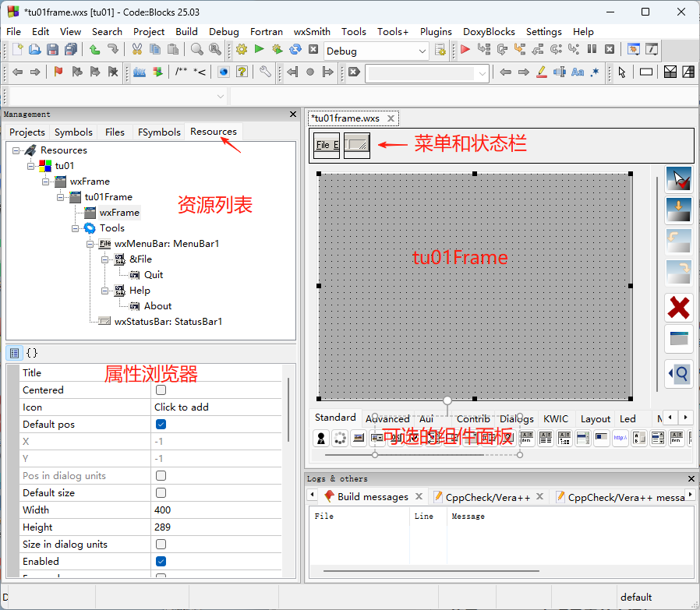Enable the Default size checkbox

(161, 492)
